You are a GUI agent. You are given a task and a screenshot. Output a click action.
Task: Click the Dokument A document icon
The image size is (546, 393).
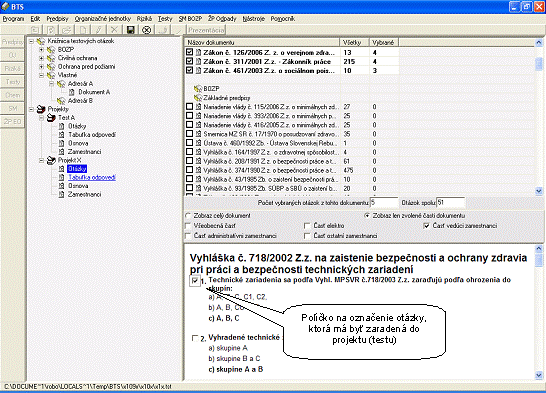[x=71, y=92]
